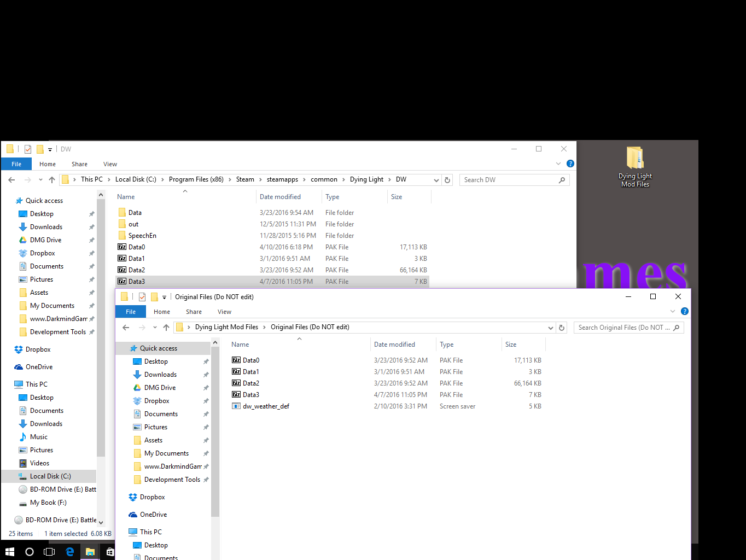Click the New folder icon in DW title bar
Viewport: 746px width, 560px height.
40,149
